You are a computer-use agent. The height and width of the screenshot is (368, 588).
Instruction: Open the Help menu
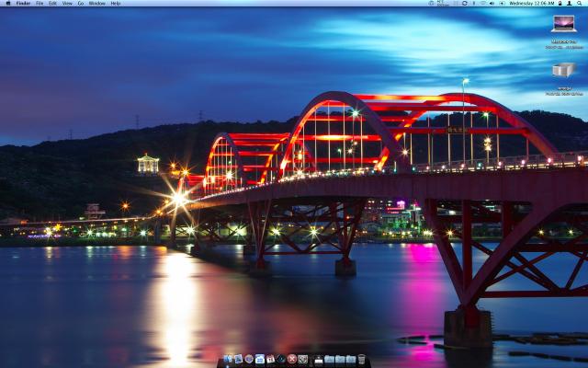(x=116, y=3)
